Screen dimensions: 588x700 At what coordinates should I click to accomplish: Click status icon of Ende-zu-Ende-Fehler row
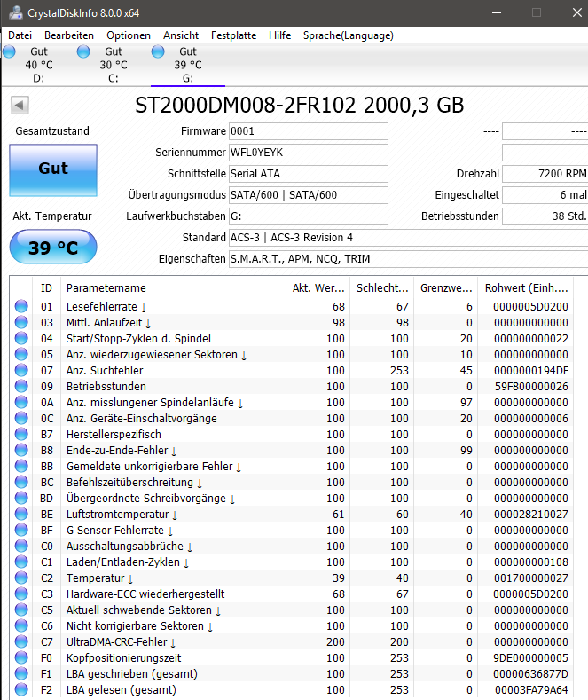21,450
